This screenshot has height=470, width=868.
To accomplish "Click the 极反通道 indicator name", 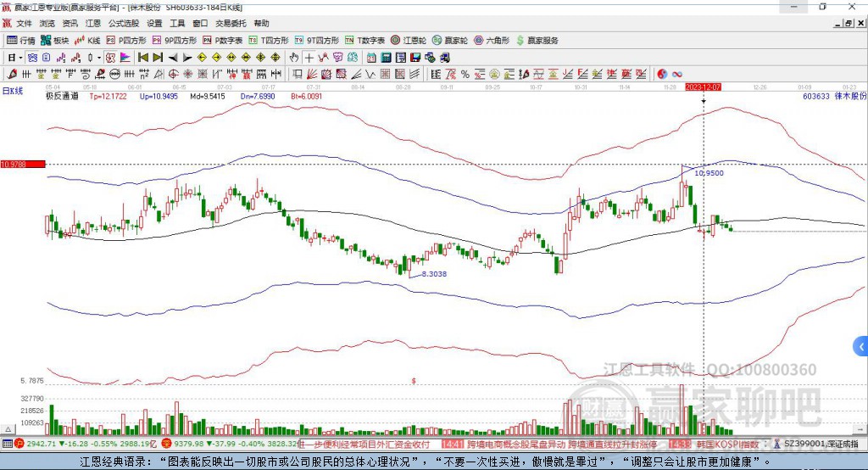I will pyautogui.click(x=62, y=97).
